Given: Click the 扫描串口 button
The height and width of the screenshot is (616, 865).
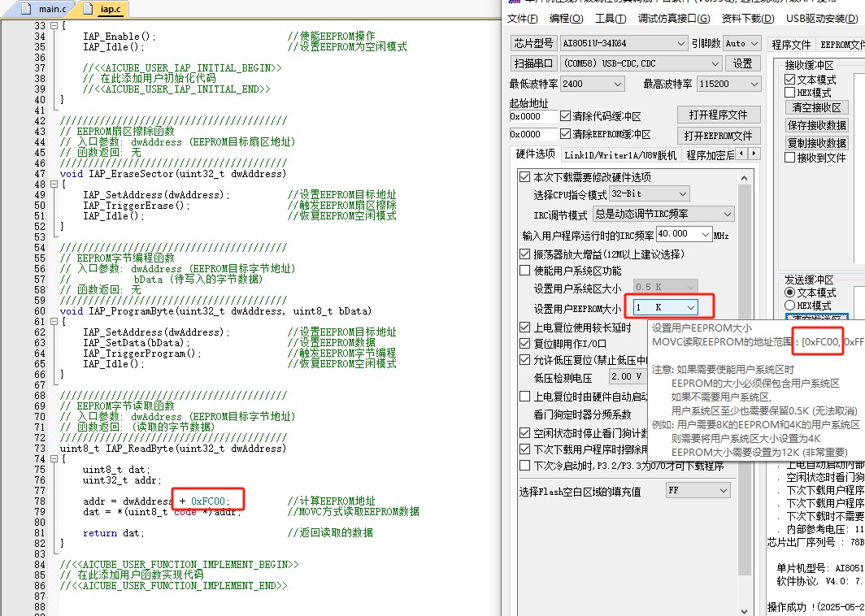Looking at the screenshot, I should tap(533, 63).
